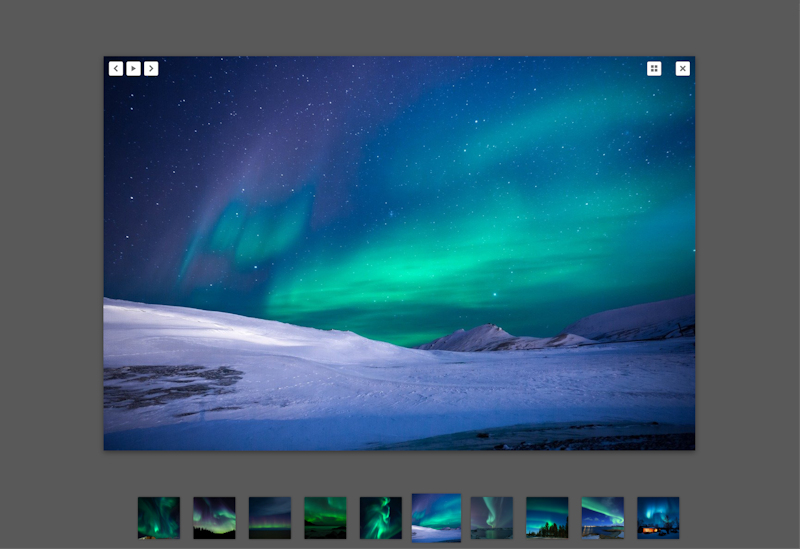Click the enlarged active thumbnail of snowy hills
Screen dimensions: 800x549
point(437,517)
